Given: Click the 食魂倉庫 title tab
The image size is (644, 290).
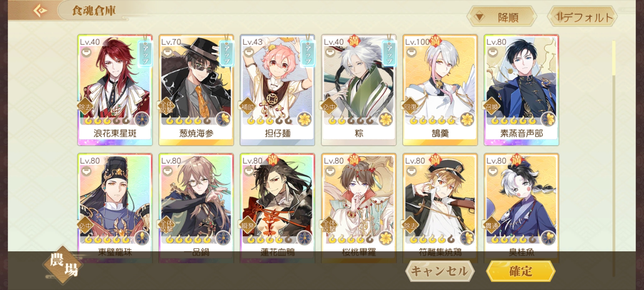Looking at the screenshot, I should click(94, 11).
